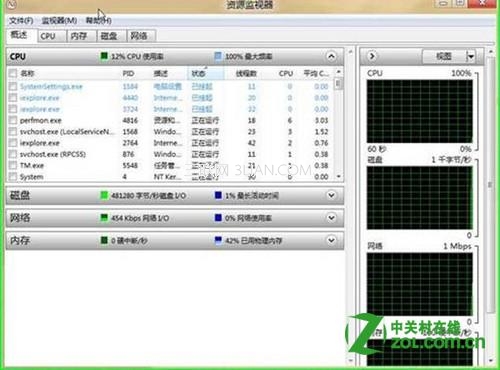
Task: Click PID value 876
Action: [128, 154]
